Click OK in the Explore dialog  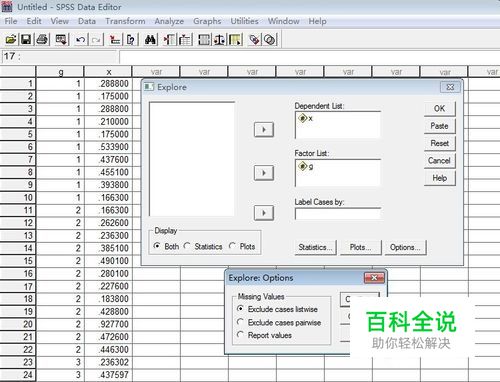click(x=439, y=109)
